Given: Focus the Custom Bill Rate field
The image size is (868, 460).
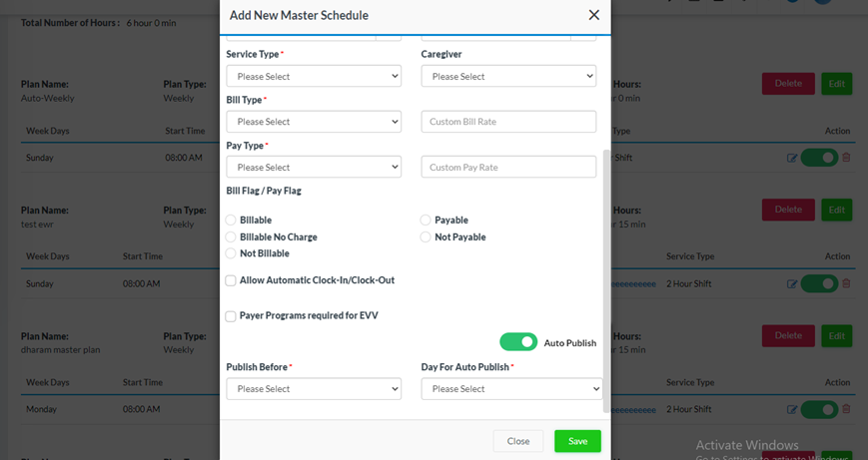Looking at the screenshot, I should click(508, 122).
